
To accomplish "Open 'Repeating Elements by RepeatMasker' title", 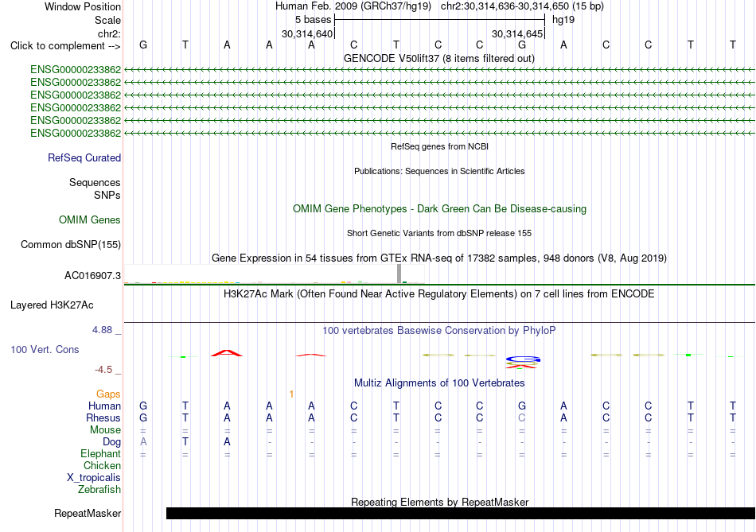I will 440,502.
